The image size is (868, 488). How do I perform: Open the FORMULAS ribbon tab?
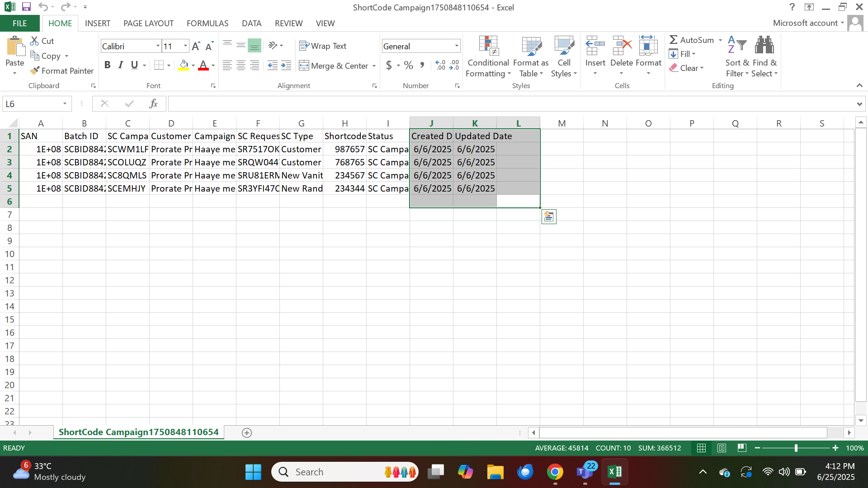(x=208, y=23)
